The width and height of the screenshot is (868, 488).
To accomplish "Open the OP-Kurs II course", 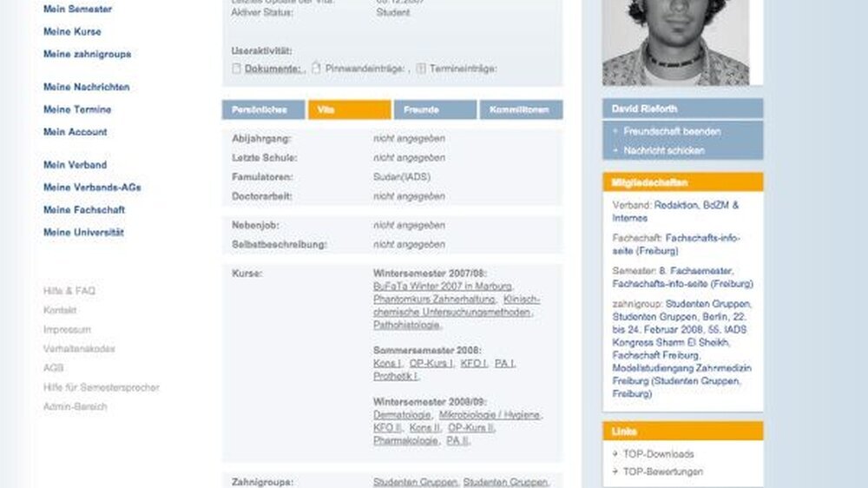I will tap(470, 427).
